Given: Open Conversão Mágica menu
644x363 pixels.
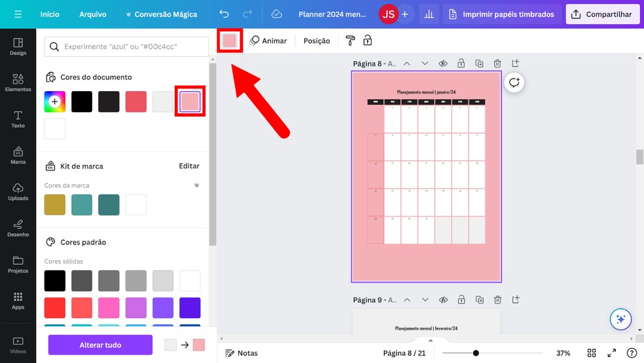Looking at the screenshot, I should pos(161,14).
